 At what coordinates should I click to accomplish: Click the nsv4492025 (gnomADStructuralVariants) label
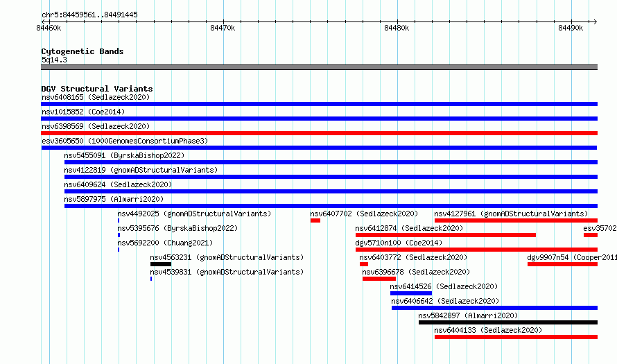coord(194,214)
